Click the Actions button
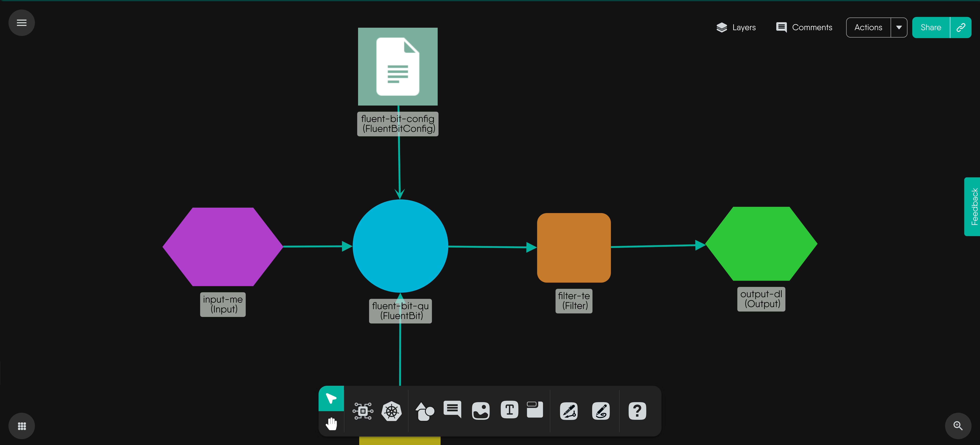This screenshot has height=445, width=980. tap(868, 27)
